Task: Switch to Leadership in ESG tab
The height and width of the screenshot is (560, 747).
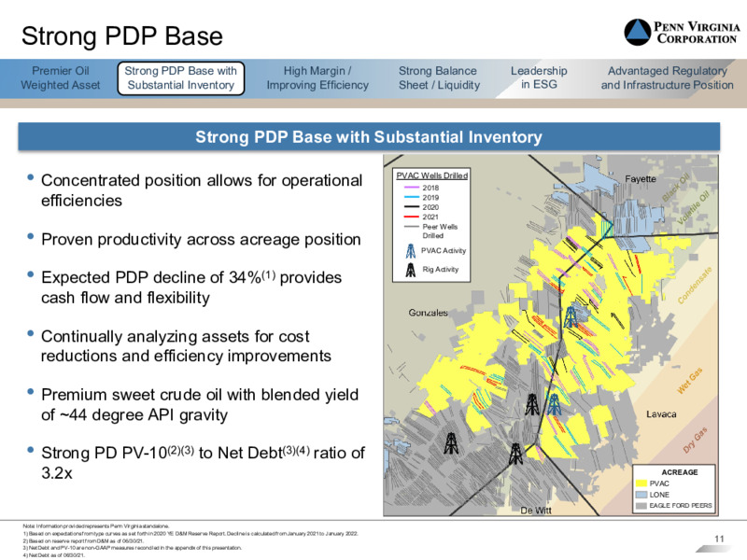Action: pyautogui.click(x=539, y=77)
